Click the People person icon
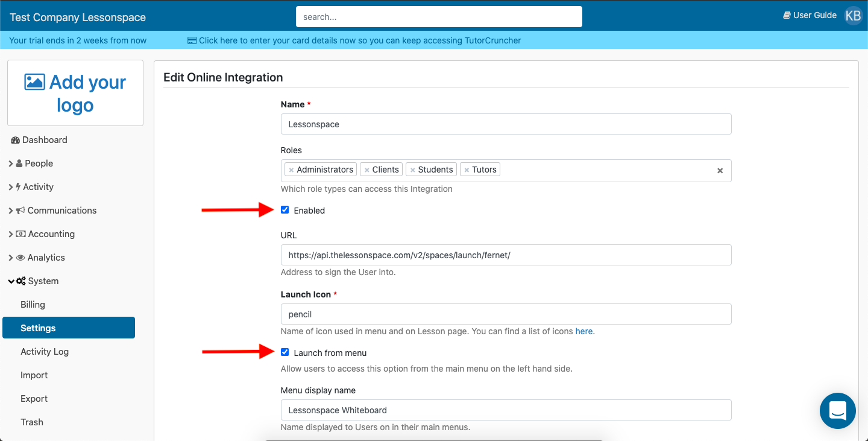The image size is (868, 441). 19,163
